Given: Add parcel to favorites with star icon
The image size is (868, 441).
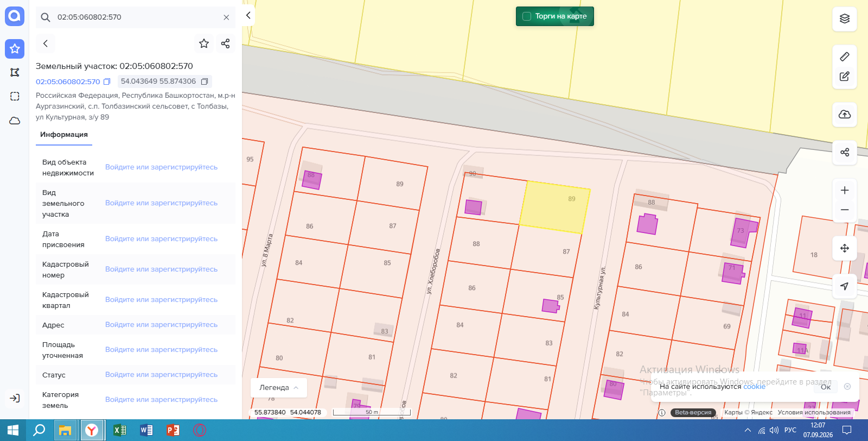Looking at the screenshot, I should pos(204,43).
